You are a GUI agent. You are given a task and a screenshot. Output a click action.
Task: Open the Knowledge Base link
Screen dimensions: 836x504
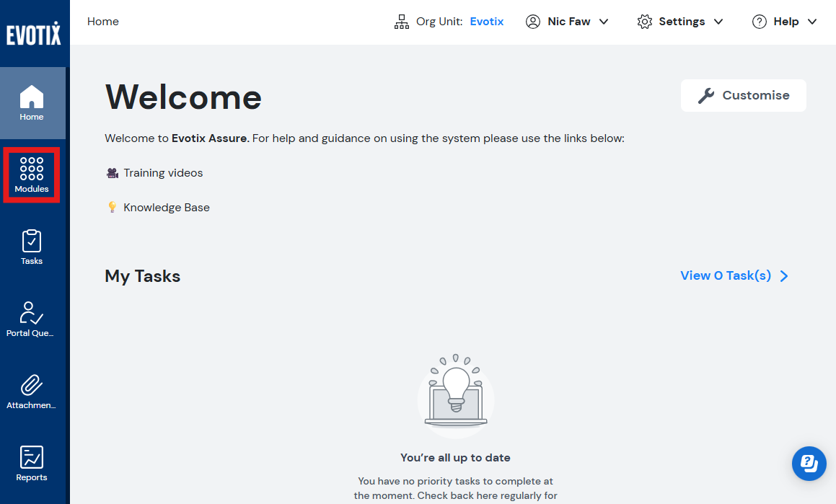pyautogui.click(x=167, y=207)
